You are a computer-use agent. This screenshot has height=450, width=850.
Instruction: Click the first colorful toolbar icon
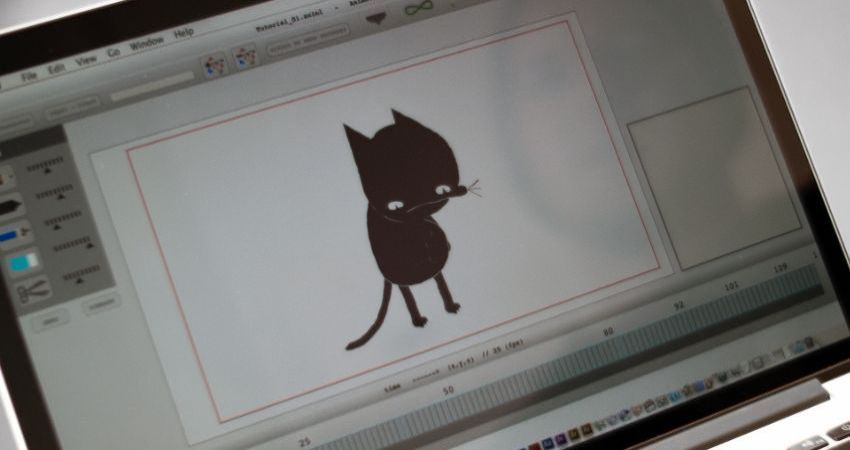[213, 65]
